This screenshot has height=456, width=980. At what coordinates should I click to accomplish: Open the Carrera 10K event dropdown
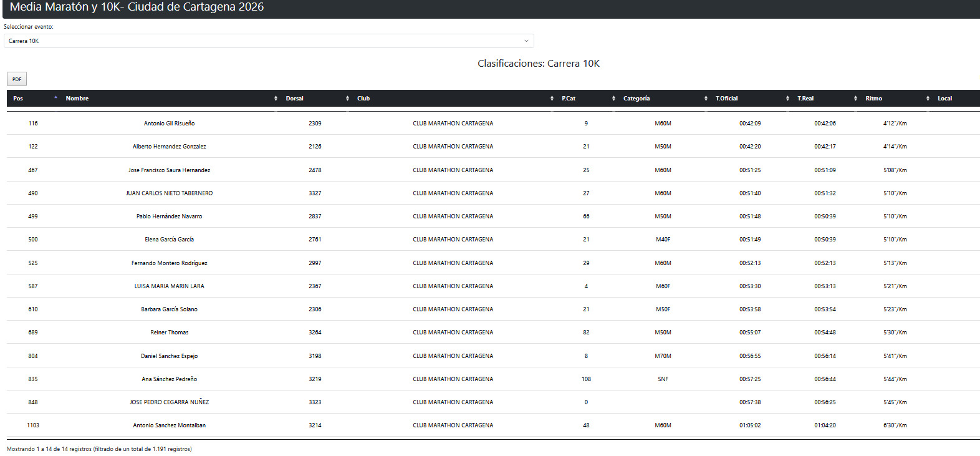(269, 41)
